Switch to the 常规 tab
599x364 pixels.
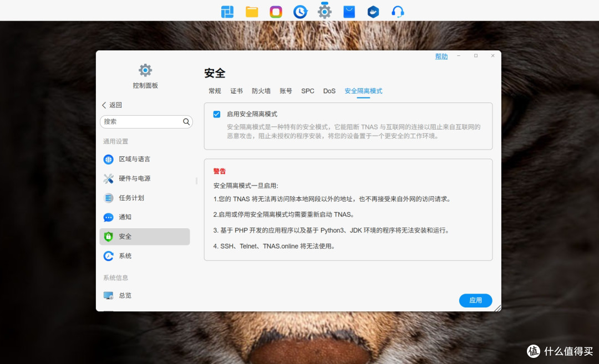[215, 91]
